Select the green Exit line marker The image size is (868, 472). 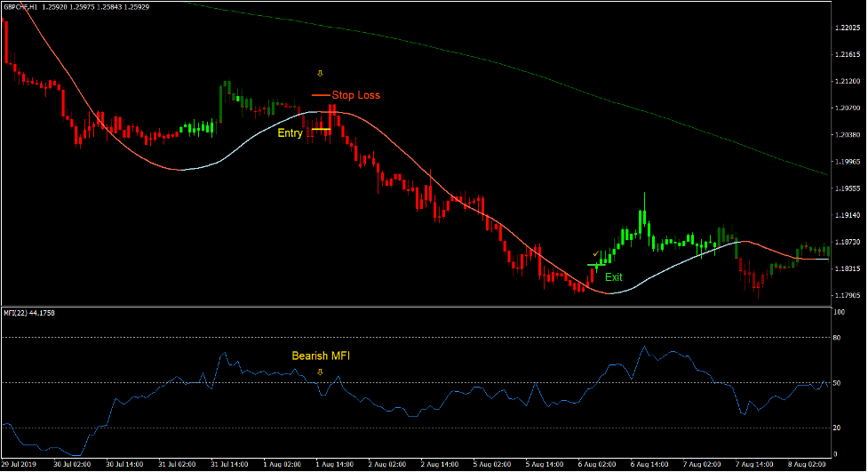click(595, 265)
